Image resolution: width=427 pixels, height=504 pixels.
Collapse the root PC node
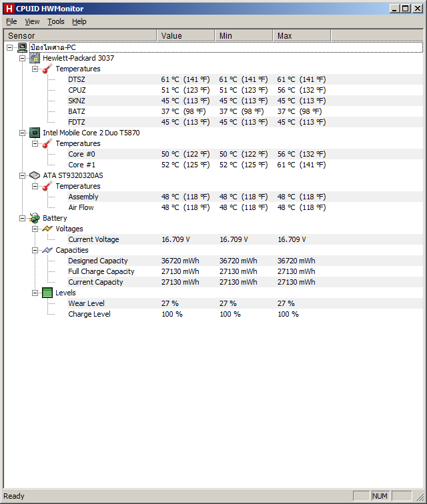coord(9,47)
